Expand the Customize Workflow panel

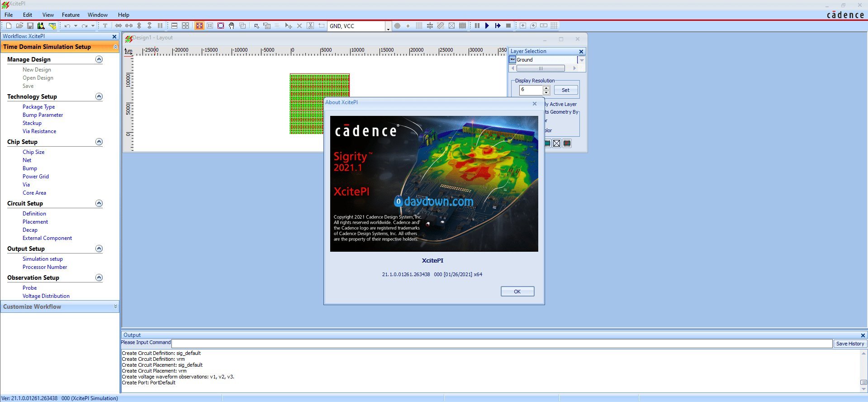click(x=115, y=306)
